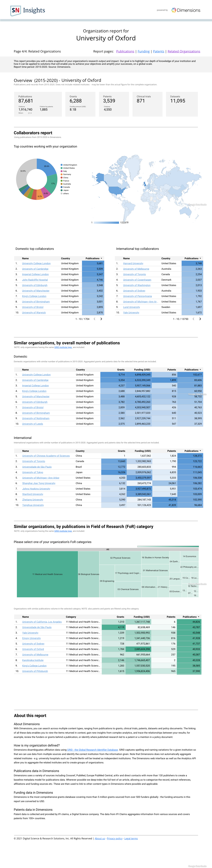The image size is (212, 868).
Task: Select 11 Medical and Health Sciences treemap tile
Action: tap(48, 574)
